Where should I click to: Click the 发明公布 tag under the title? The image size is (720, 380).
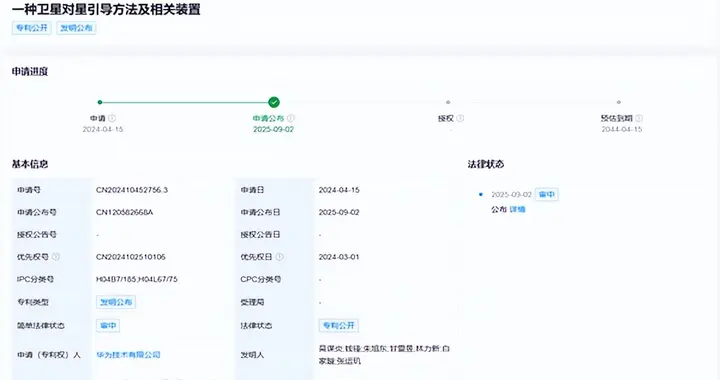(76, 28)
